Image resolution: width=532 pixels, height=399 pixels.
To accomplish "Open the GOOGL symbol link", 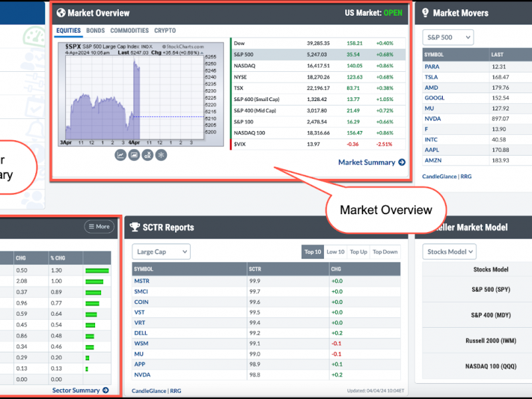I will pyautogui.click(x=435, y=98).
